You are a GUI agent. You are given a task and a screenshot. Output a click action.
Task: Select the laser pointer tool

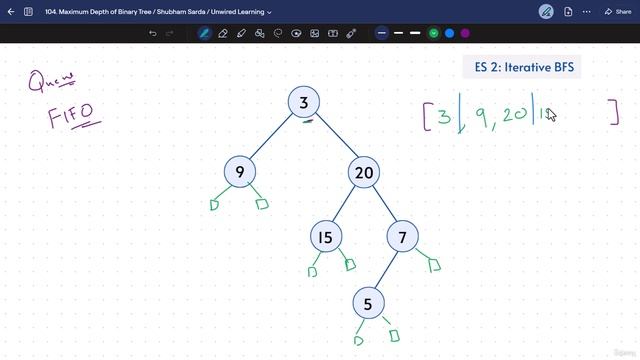point(351,33)
